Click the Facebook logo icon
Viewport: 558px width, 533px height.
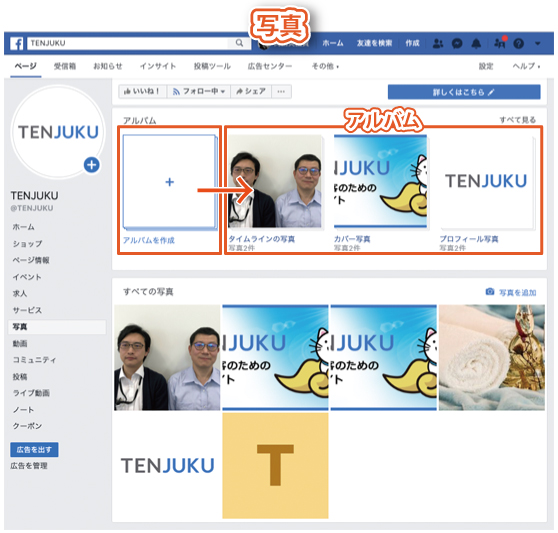click(x=16, y=43)
